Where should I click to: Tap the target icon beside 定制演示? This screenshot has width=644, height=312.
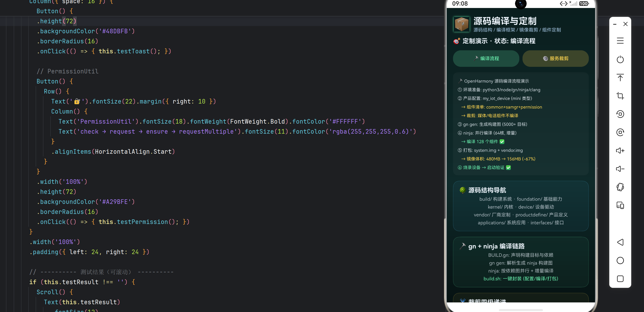[457, 41]
